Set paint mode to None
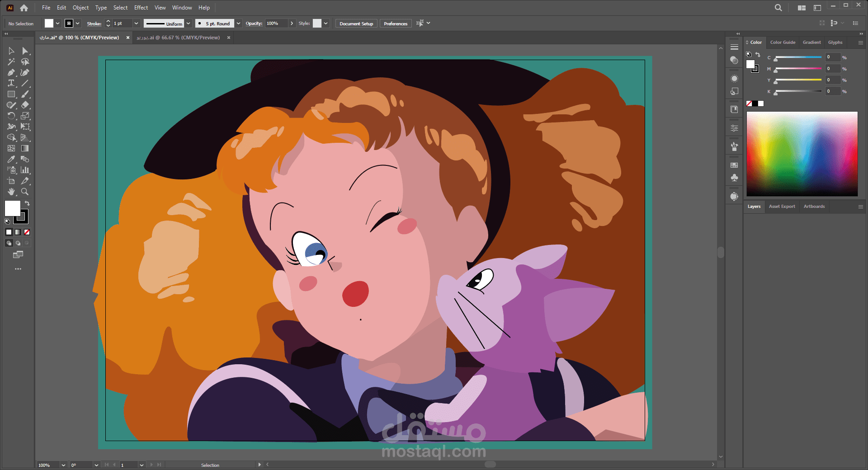Viewport: 868px width, 470px height. click(27, 232)
